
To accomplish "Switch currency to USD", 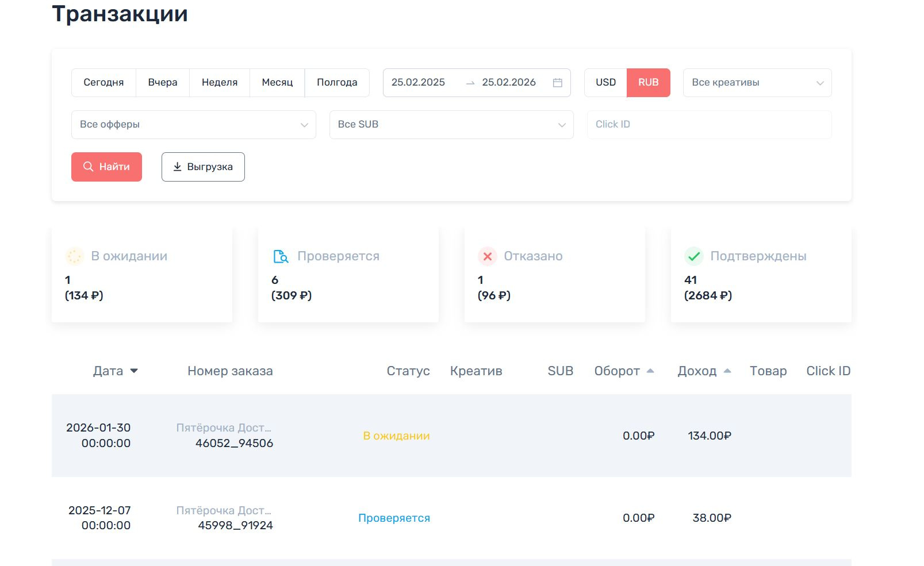I will pyautogui.click(x=605, y=83).
